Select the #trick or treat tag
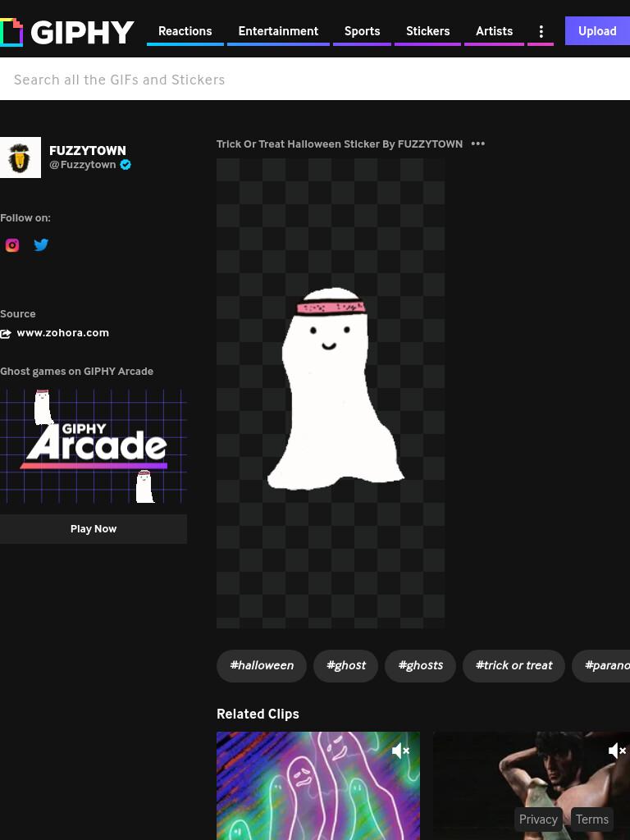Viewport: 630px width, 840px height. (x=514, y=666)
